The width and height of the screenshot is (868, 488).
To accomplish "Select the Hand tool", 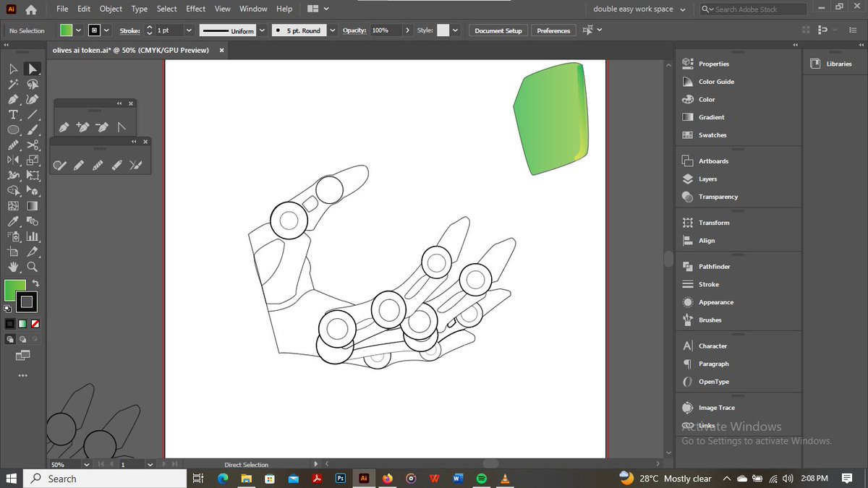I will pyautogui.click(x=13, y=266).
